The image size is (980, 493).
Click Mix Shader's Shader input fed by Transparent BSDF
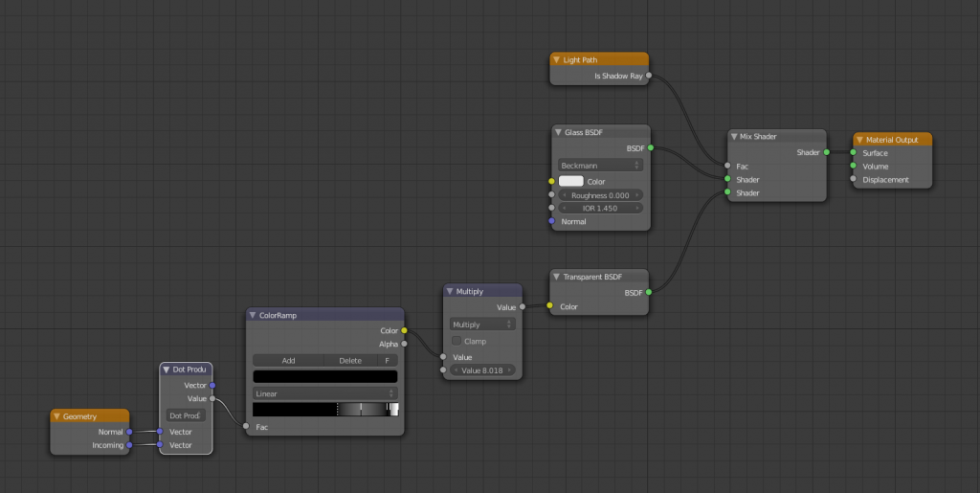click(x=727, y=192)
